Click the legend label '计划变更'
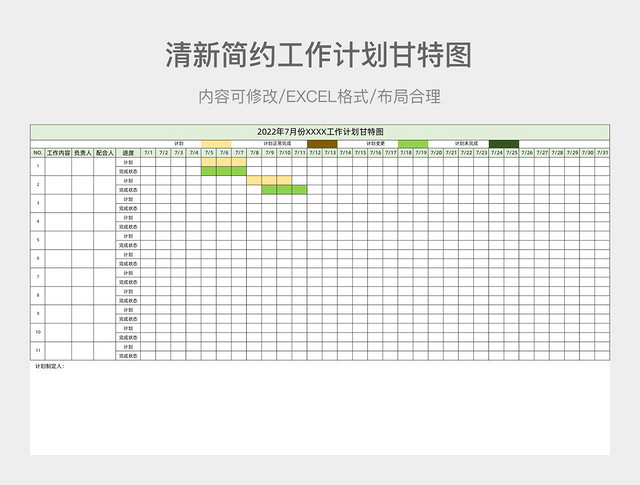 pyautogui.click(x=376, y=144)
